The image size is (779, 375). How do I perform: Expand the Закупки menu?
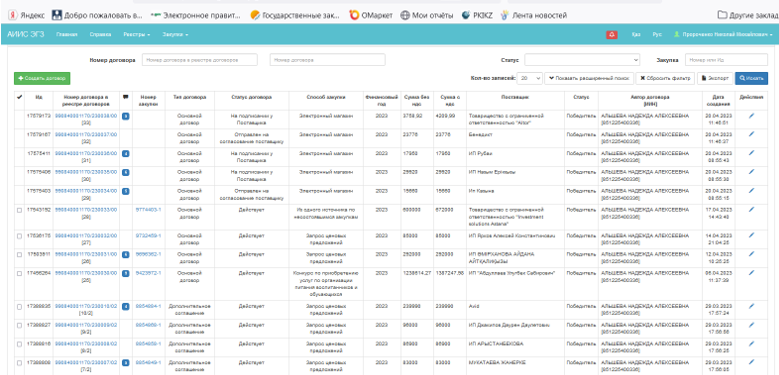[x=176, y=35]
